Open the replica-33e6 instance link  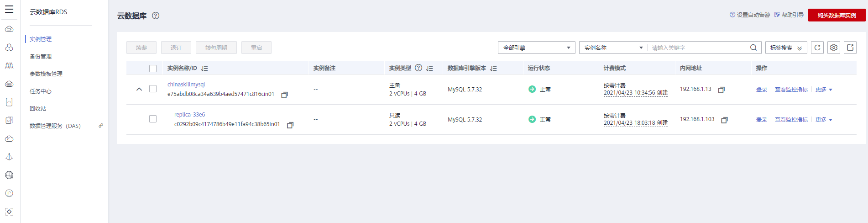pos(189,115)
